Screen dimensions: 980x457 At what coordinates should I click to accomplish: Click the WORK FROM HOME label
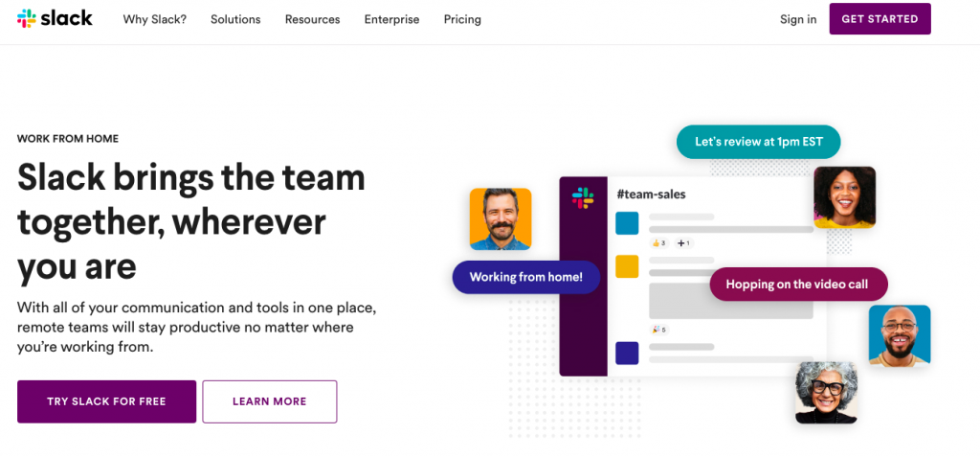point(68,139)
